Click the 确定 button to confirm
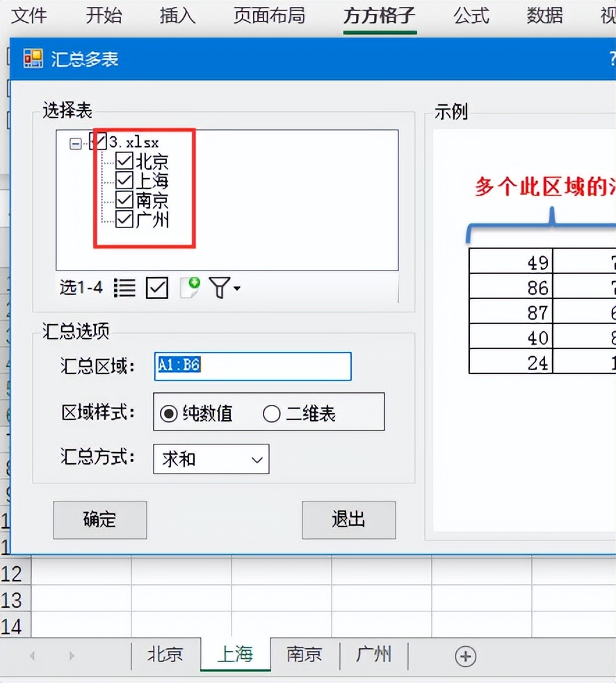This screenshot has width=616, height=683. pyautogui.click(x=99, y=520)
